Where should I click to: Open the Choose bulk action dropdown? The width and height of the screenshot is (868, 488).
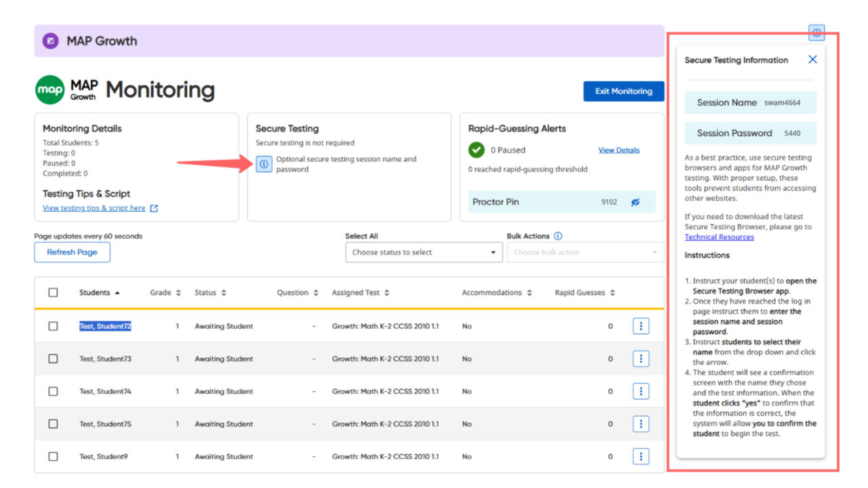(585, 252)
